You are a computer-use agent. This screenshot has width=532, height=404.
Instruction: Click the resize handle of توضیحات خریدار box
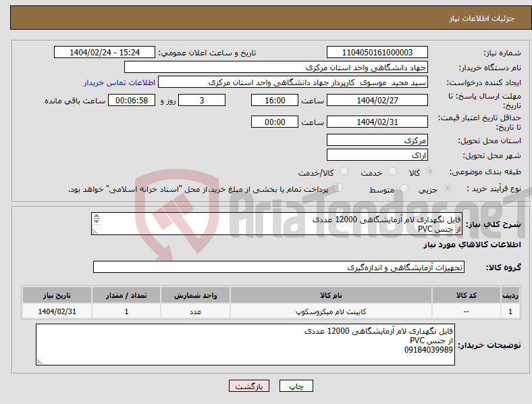39,362
